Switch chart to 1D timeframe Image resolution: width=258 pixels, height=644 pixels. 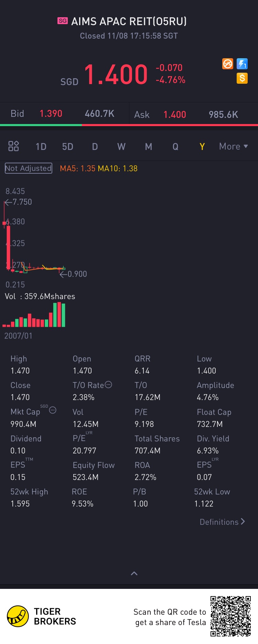[41, 147]
